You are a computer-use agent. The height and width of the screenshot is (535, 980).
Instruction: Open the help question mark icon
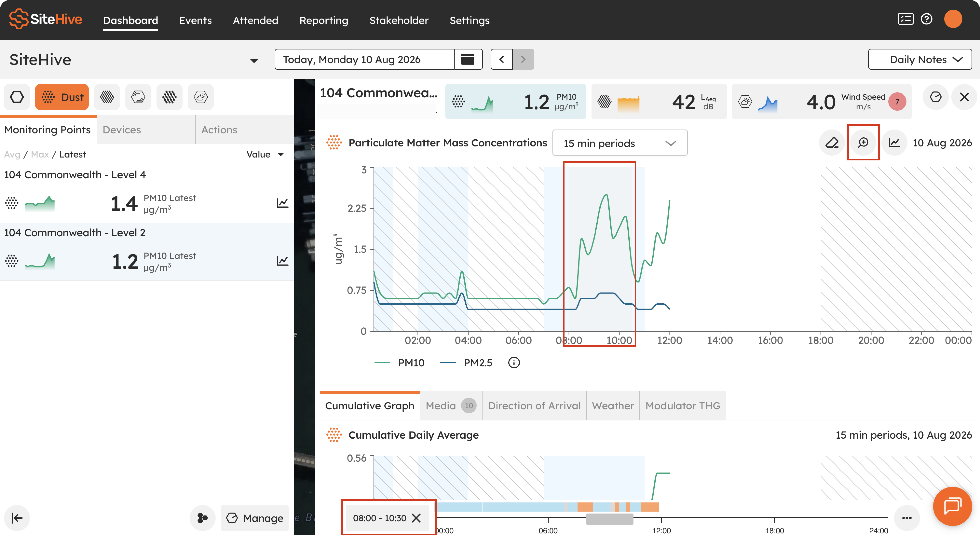[x=926, y=19]
